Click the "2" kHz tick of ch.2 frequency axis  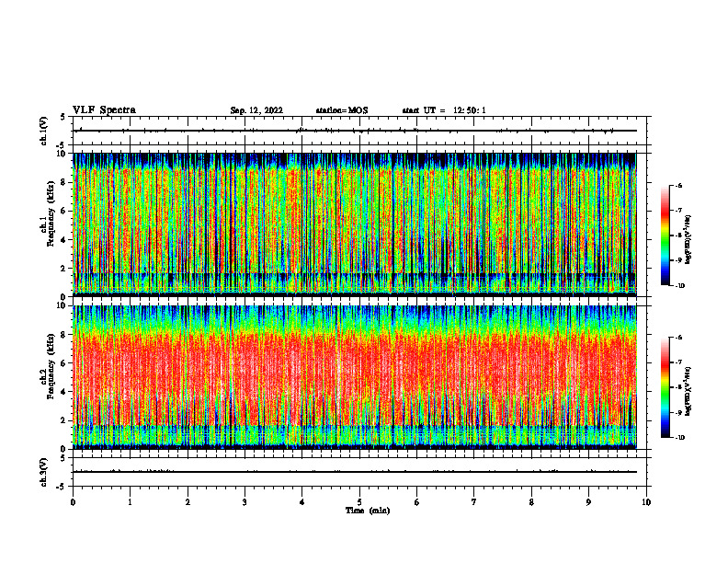tap(64, 420)
